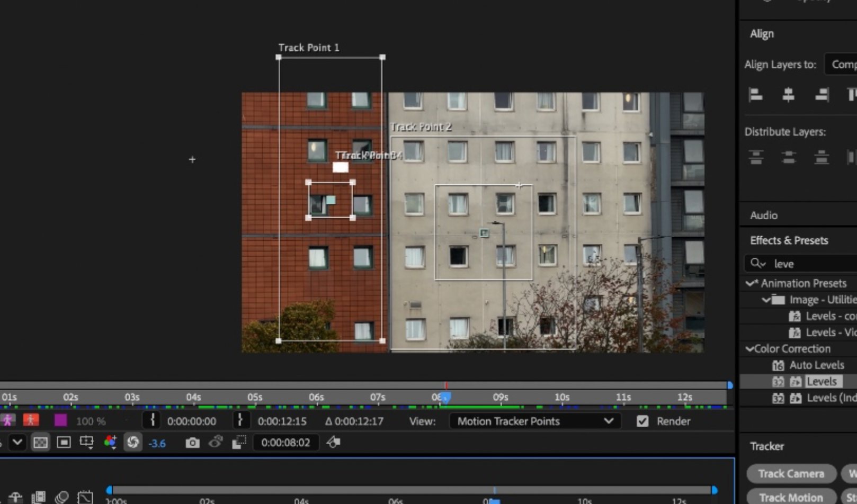
Task: Click the motion blur circles icon
Action: click(62, 498)
